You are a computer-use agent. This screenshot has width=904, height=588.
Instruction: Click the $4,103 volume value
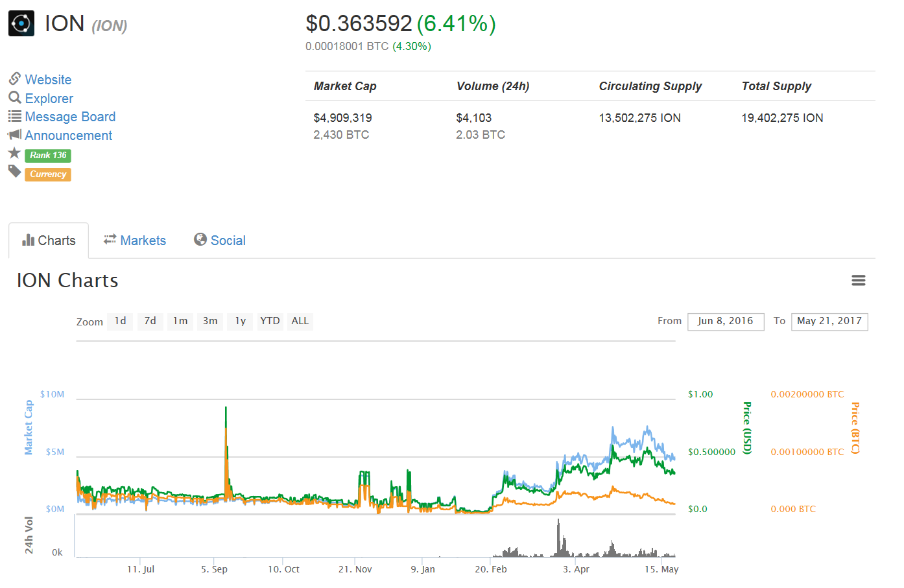[474, 118]
